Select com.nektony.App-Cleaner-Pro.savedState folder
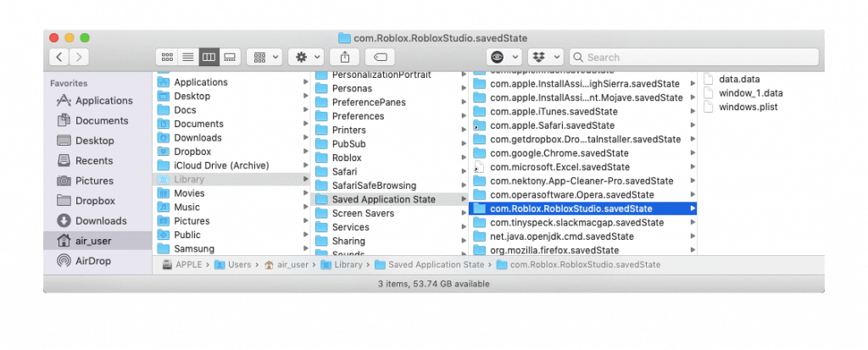The image size is (868, 350). [x=583, y=181]
